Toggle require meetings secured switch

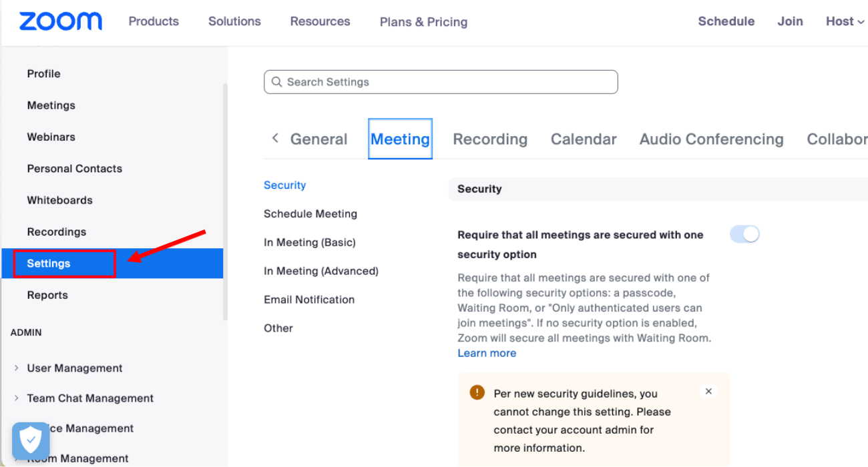[x=744, y=234]
